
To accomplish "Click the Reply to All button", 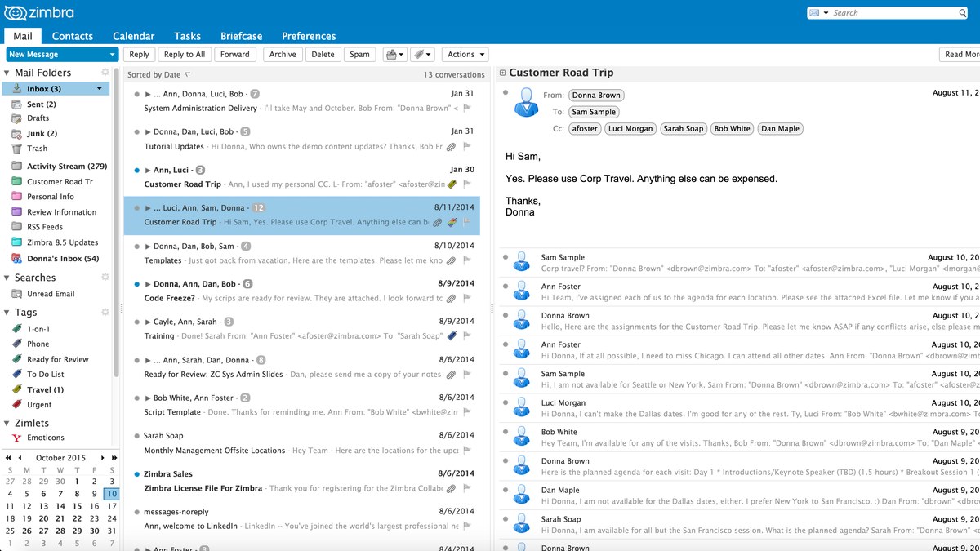I will (185, 55).
